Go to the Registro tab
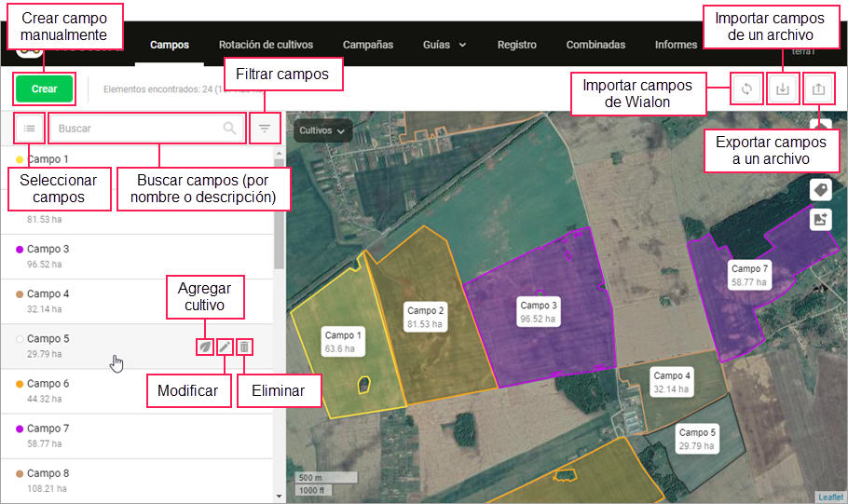Image resolution: width=848 pixels, height=504 pixels. (516, 45)
